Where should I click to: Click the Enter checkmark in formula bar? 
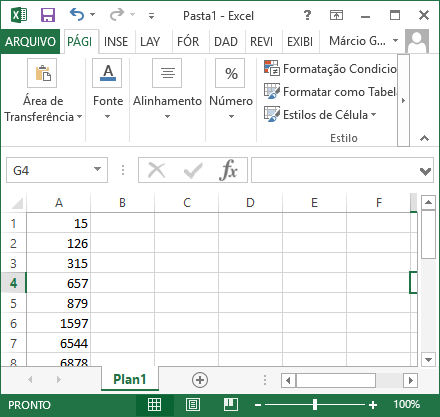point(193,170)
